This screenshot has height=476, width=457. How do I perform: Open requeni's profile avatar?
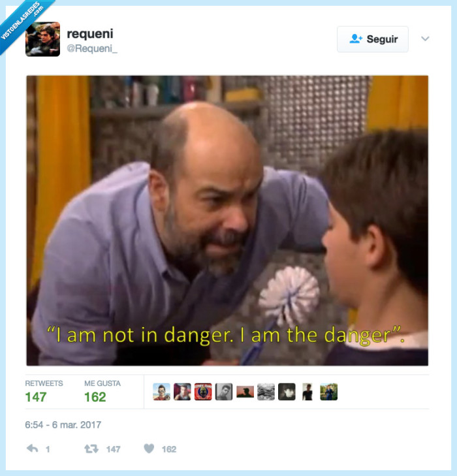pos(43,39)
